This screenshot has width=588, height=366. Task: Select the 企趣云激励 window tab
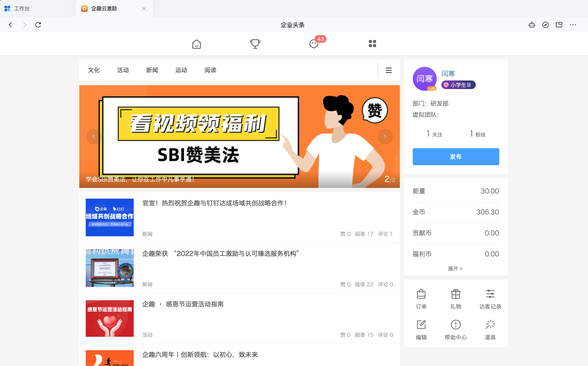tap(114, 9)
